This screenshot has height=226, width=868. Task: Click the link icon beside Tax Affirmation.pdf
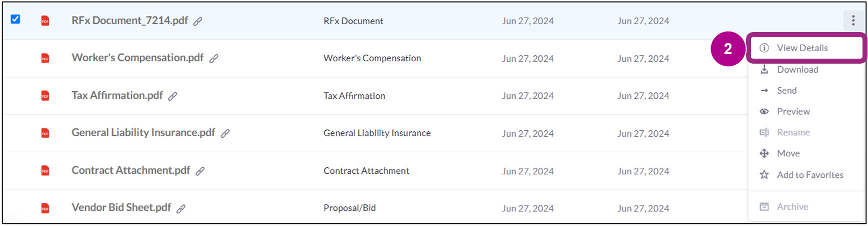coord(172,96)
